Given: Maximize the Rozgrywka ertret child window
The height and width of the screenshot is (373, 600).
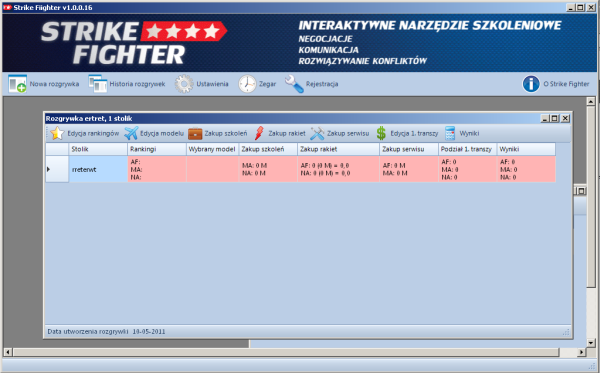Looking at the screenshot, I should pyautogui.click(x=554, y=119).
